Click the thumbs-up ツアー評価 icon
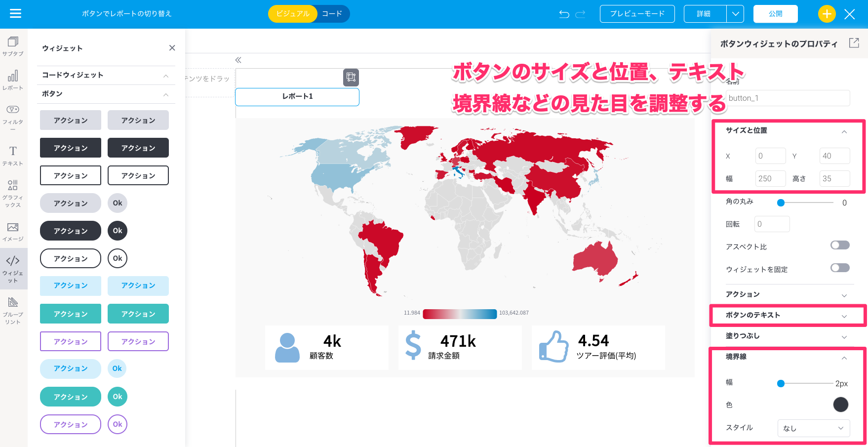 pyautogui.click(x=554, y=346)
